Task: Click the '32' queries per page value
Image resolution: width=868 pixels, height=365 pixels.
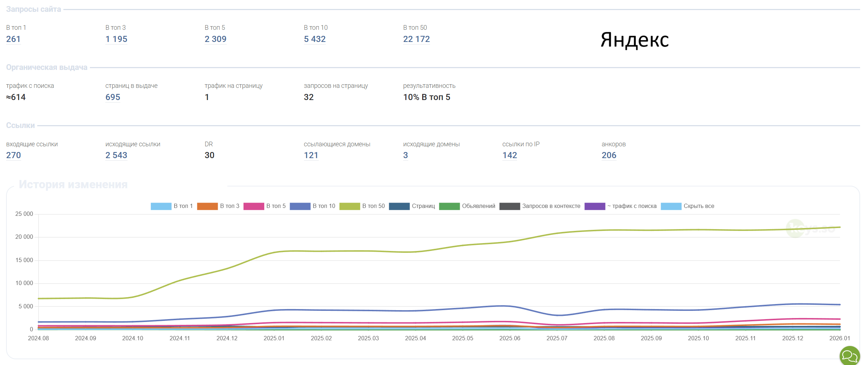Action: tap(309, 97)
